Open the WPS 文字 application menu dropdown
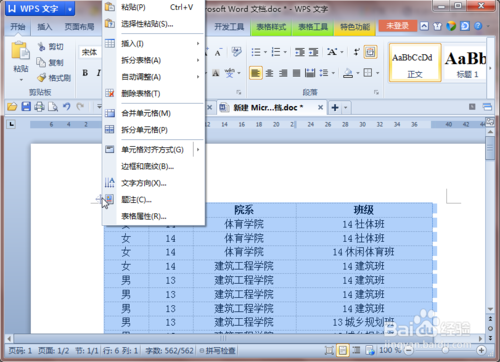The width and height of the screenshot is (500, 362). coord(70,9)
